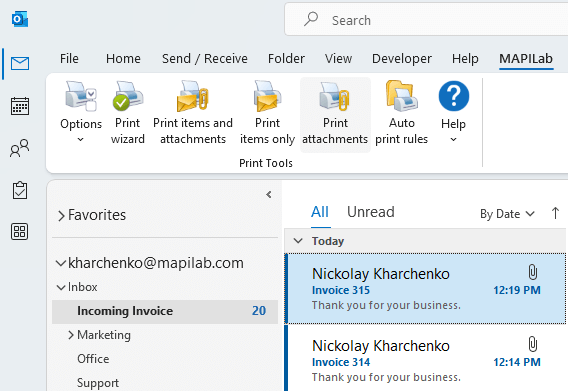Click Print items and attachments

(x=193, y=113)
